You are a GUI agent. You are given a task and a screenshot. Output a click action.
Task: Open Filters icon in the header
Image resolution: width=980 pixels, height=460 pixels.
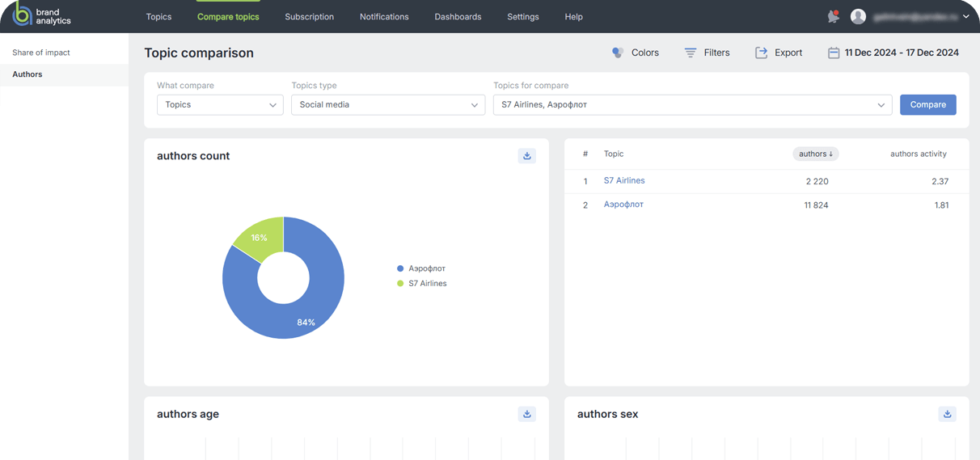pos(691,53)
